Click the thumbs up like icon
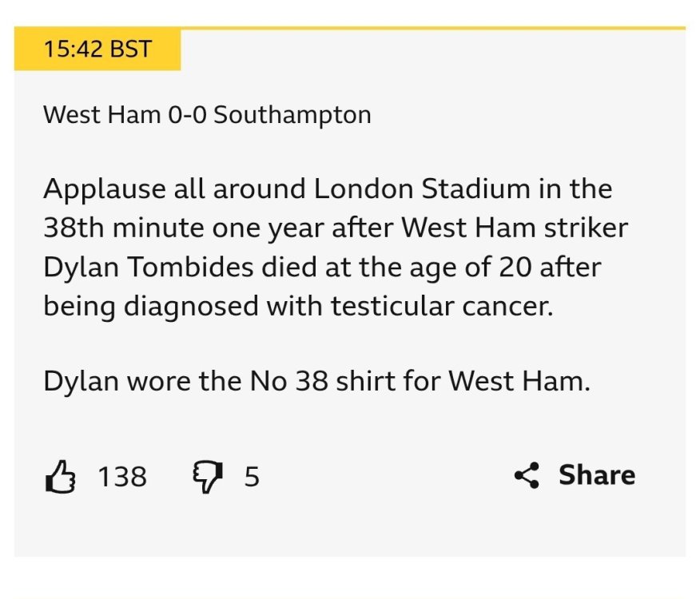The image size is (700, 599). point(60,477)
